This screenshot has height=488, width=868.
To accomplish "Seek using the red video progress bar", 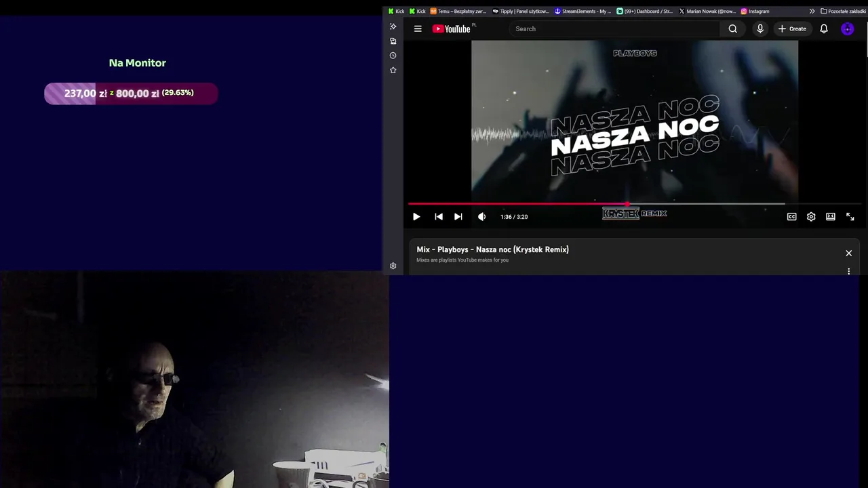I will click(x=517, y=203).
